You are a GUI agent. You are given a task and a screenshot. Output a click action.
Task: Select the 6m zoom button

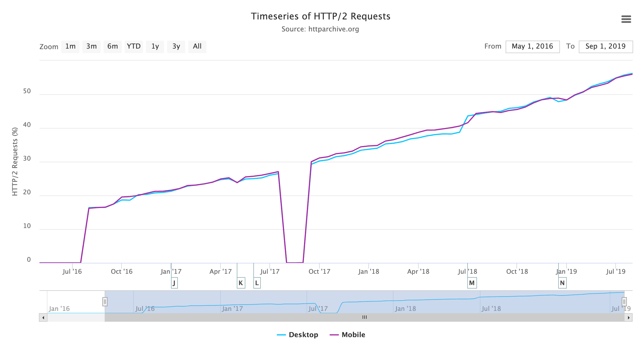coord(113,46)
